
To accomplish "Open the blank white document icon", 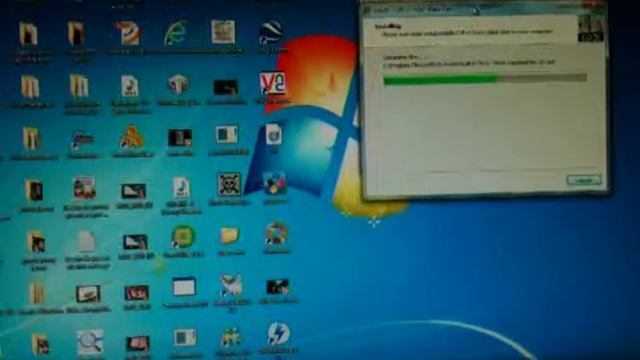I will point(87,242).
